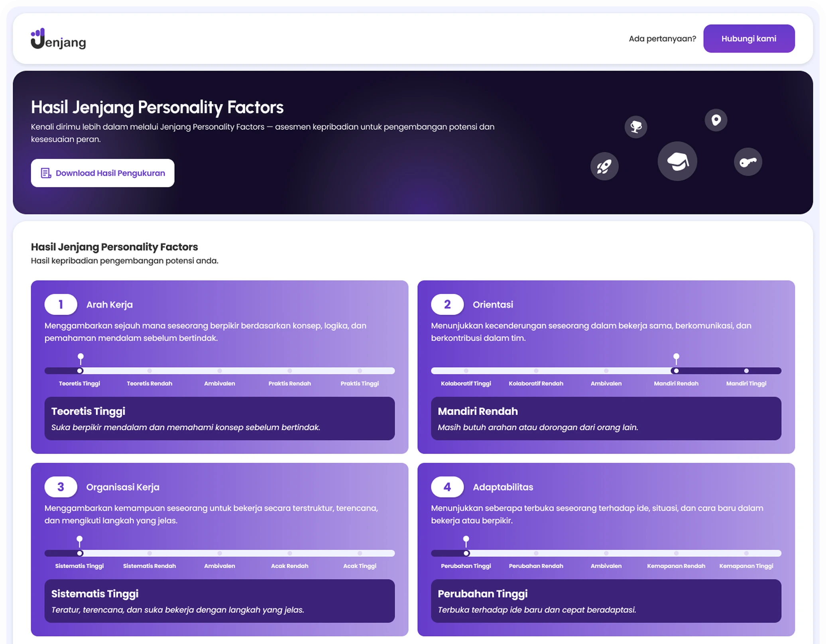Click the trophy icon in banner
The width and height of the screenshot is (826, 644).
click(x=636, y=127)
